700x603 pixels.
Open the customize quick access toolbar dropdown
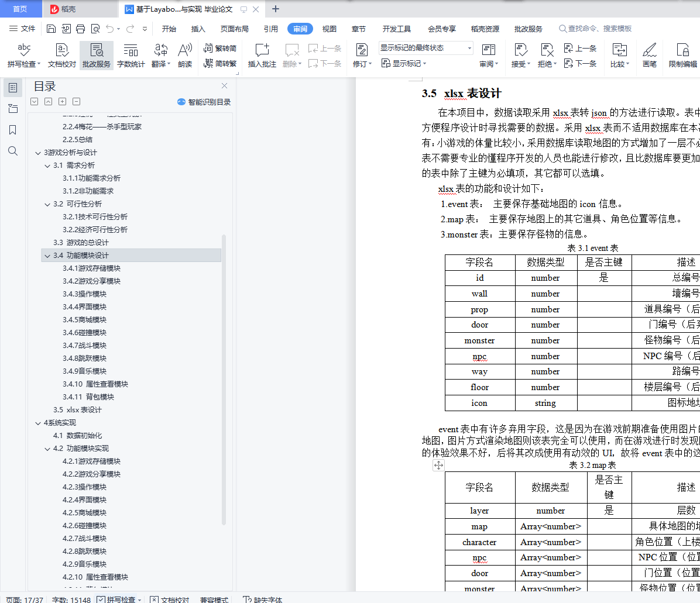coord(145,29)
